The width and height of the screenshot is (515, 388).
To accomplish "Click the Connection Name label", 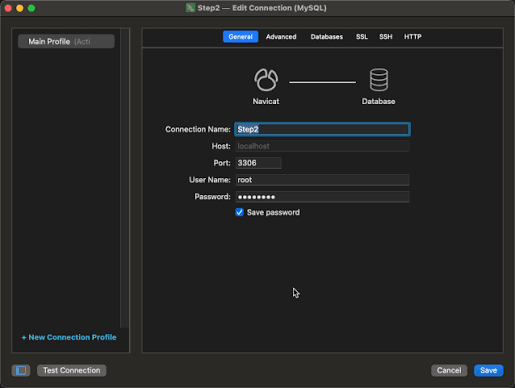I will pos(198,129).
